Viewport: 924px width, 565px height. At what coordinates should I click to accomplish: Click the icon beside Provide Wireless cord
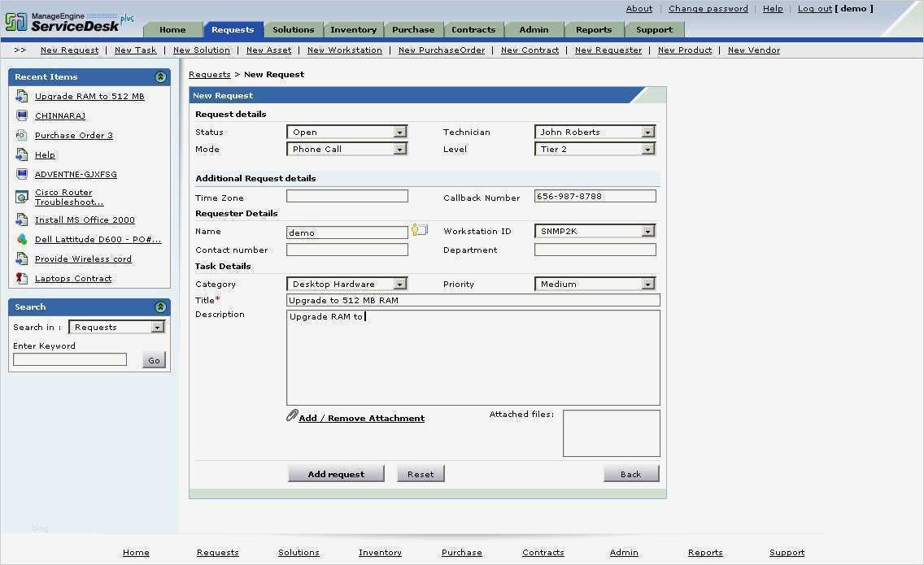(22, 259)
